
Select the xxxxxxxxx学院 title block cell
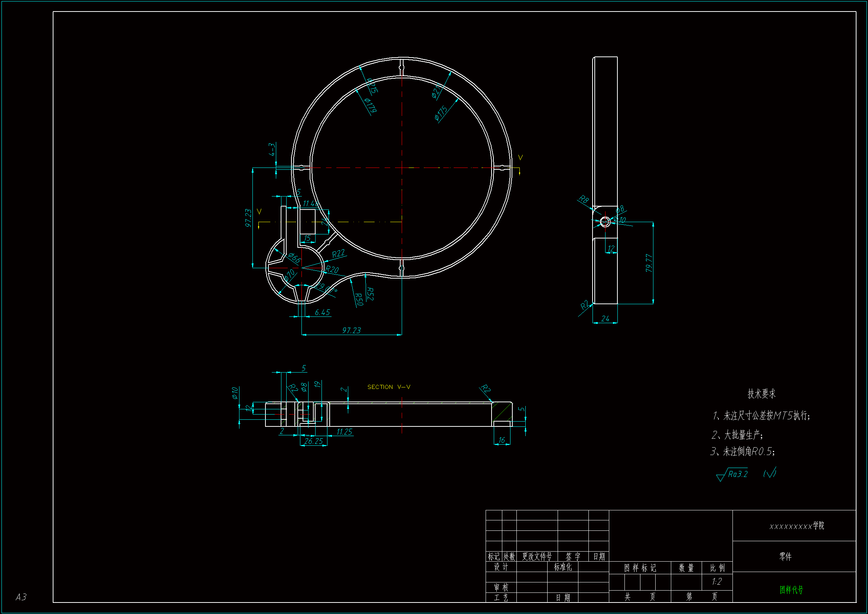[797, 526]
